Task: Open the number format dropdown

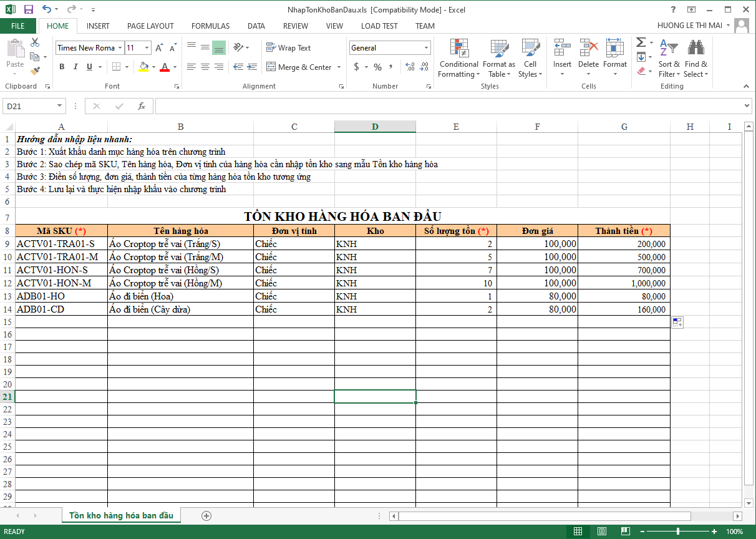Action: (427, 48)
